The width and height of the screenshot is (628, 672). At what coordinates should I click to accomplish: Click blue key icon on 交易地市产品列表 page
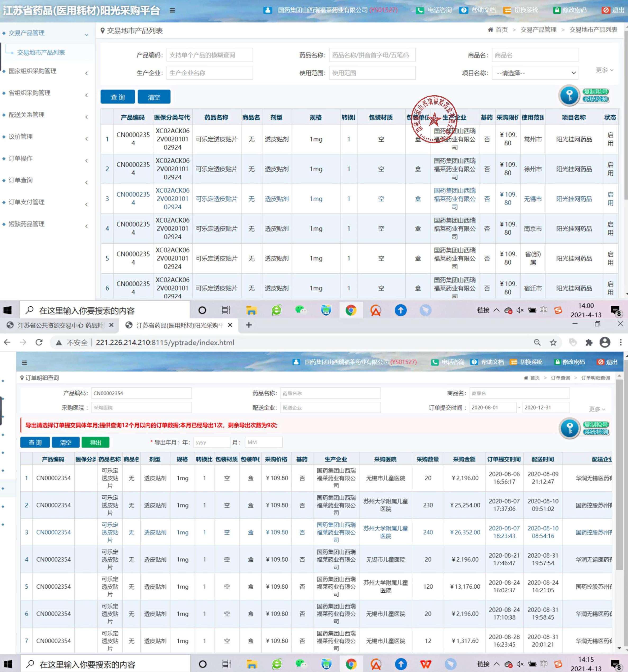click(570, 95)
